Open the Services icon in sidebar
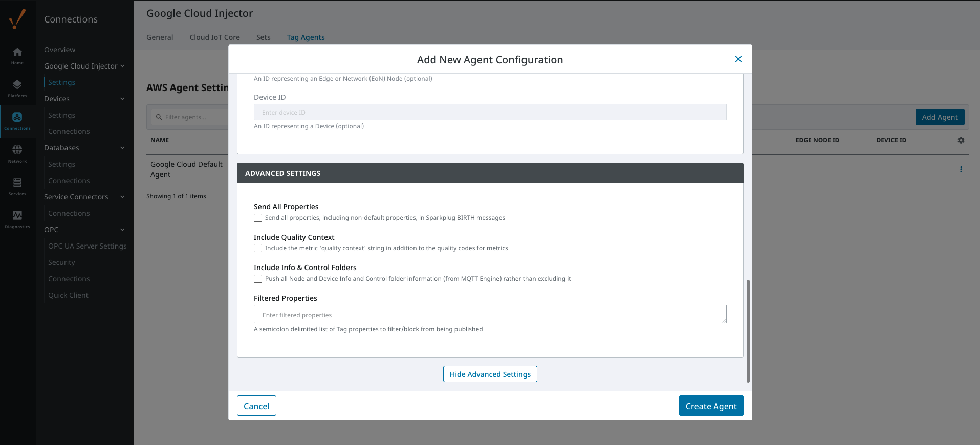This screenshot has height=445, width=980. pos(17,183)
